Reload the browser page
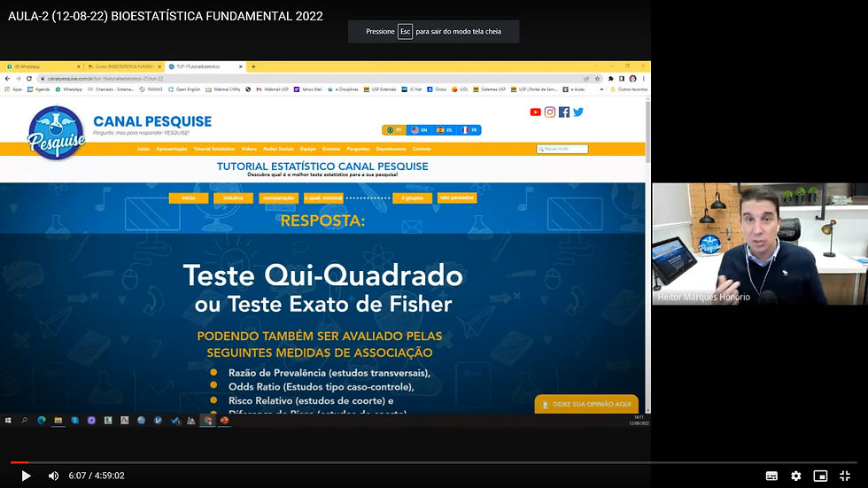The image size is (868, 488). tap(28, 79)
